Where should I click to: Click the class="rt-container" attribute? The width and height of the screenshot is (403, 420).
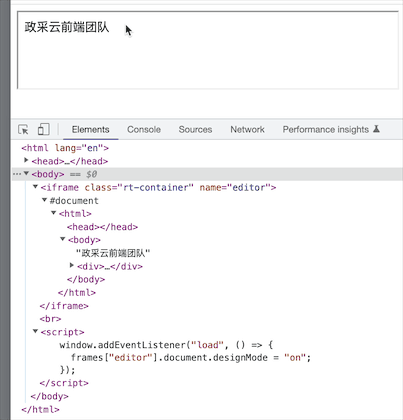click(x=139, y=187)
